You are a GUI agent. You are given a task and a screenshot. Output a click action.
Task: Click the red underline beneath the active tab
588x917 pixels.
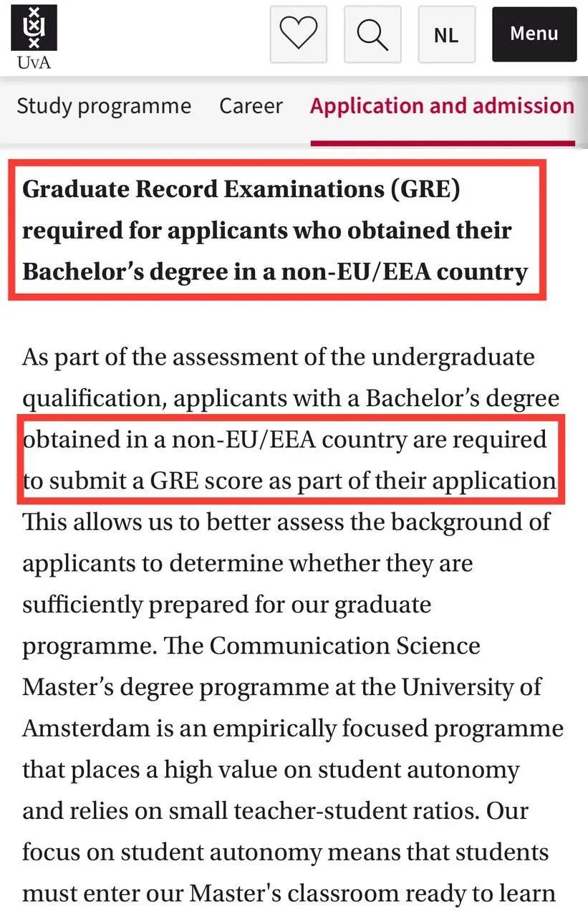point(443,143)
